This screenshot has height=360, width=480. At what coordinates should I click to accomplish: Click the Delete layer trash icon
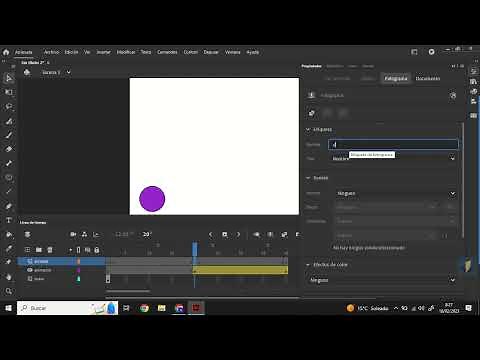[50, 250]
